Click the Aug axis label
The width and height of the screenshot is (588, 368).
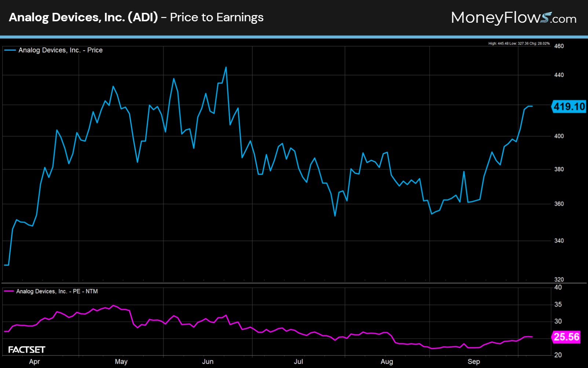pos(387,361)
